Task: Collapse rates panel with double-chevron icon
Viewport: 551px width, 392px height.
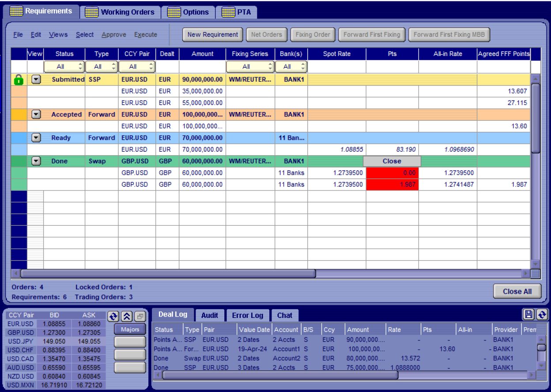Action: (x=127, y=316)
